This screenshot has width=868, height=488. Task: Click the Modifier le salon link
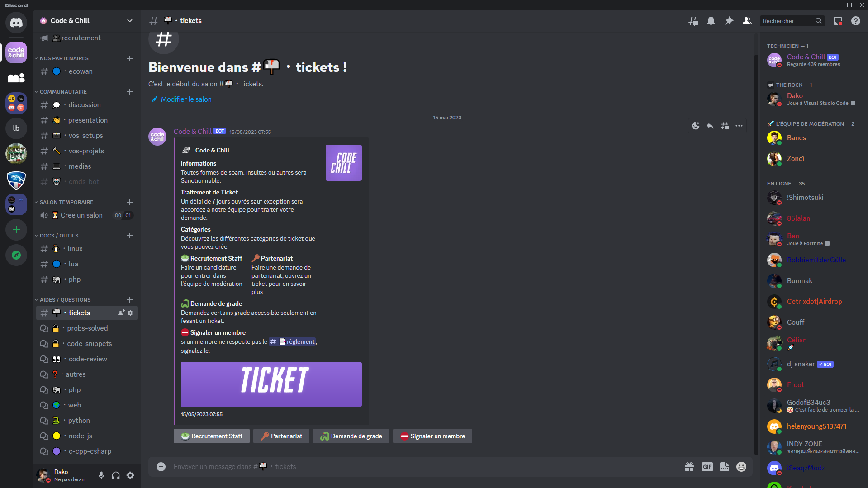186,99
